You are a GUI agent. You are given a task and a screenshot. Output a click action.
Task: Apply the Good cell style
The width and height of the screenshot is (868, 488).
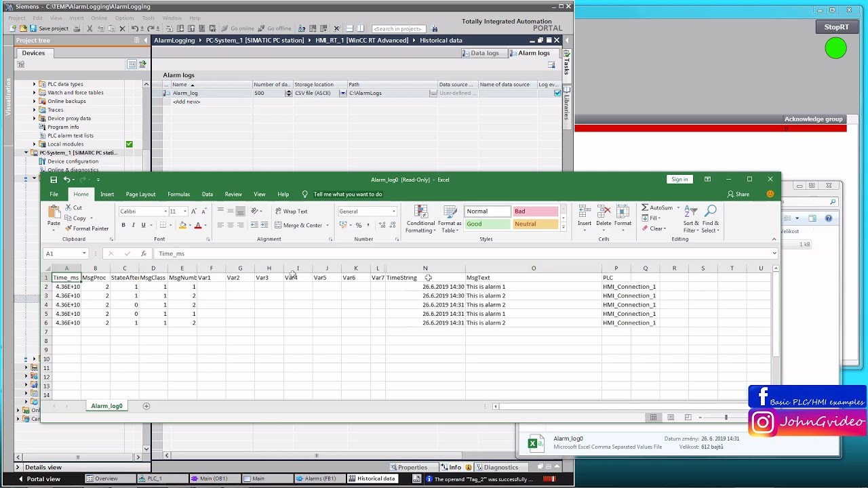(488, 224)
